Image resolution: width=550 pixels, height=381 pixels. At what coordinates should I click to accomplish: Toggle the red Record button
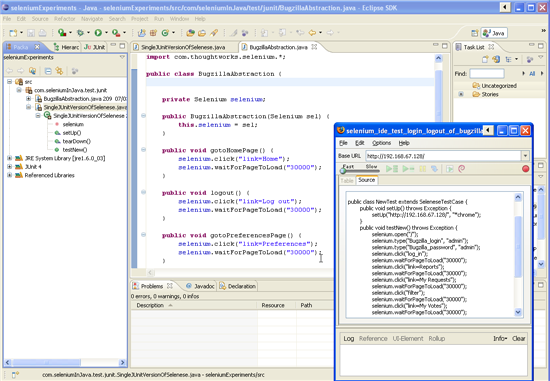[525, 169]
